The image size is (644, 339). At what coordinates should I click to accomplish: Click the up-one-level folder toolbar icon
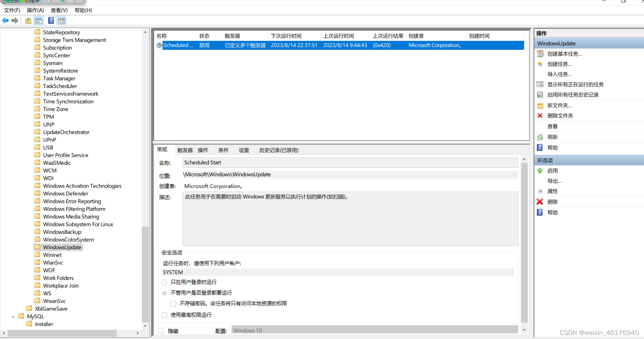[28, 21]
